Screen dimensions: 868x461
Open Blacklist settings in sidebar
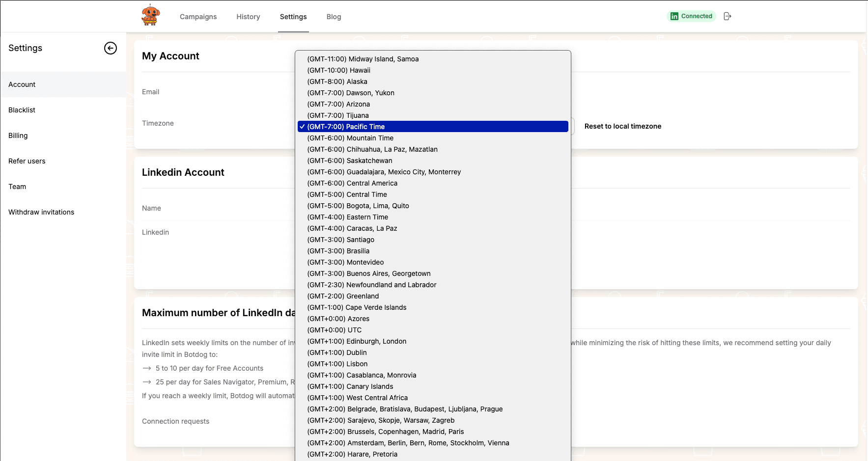[22, 110]
